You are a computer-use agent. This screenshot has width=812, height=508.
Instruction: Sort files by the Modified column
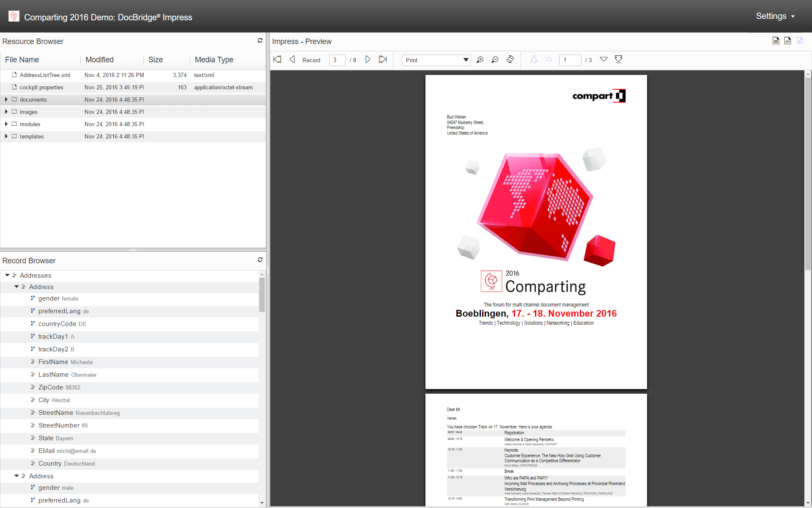100,59
